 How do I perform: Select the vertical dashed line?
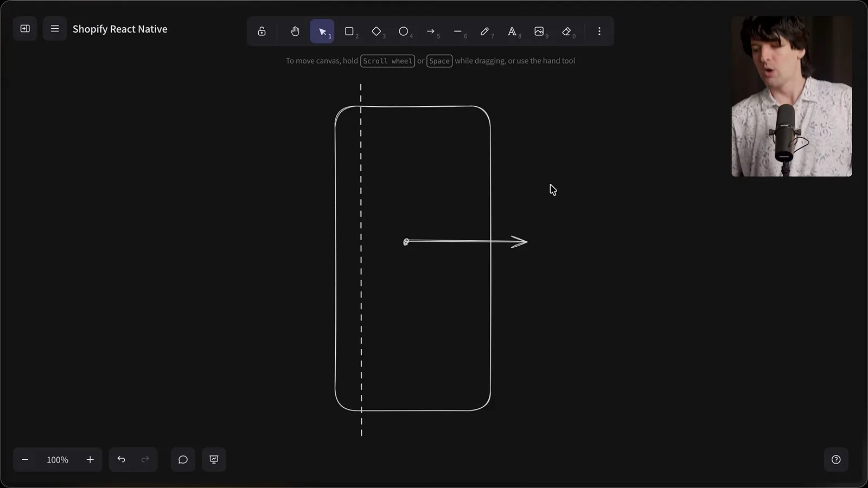point(361,260)
